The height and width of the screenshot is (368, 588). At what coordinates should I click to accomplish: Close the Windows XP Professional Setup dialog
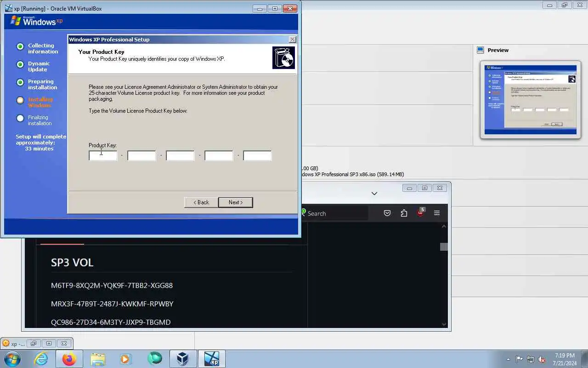pyautogui.click(x=292, y=40)
